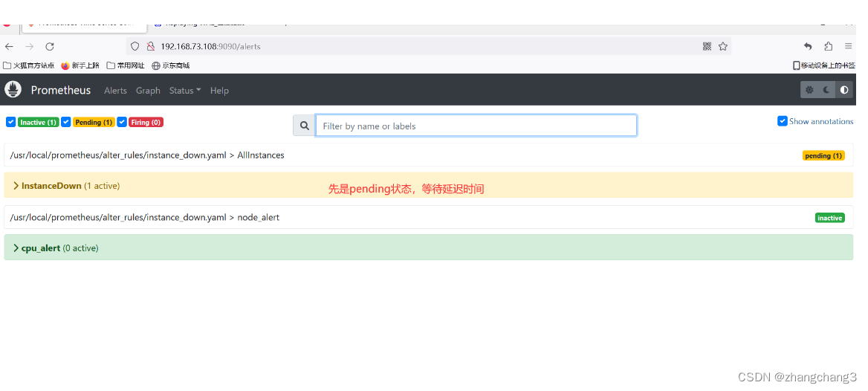Screen dimensions: 868x391
Task: Uncheck the Pending (1) filter checkbox
Action: [66, 122]
